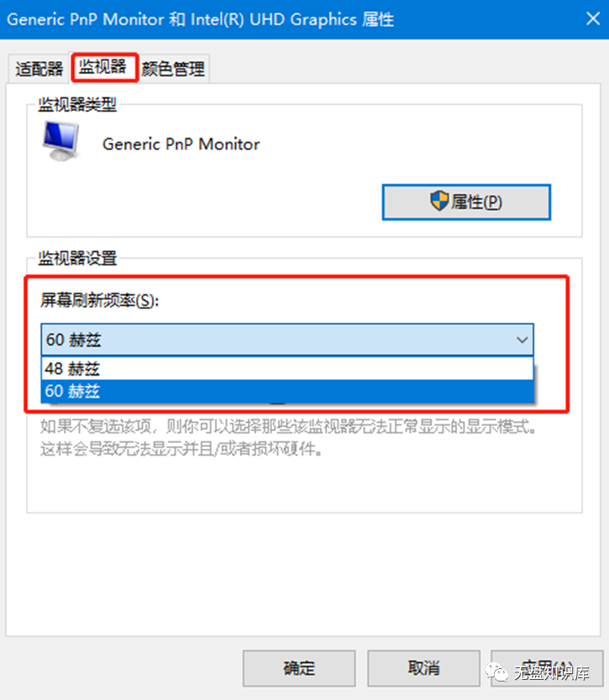Click the Generic PnP Monitor display icon
The width and height of the screenshot is (609, 700).
click(x=61, y=140)
